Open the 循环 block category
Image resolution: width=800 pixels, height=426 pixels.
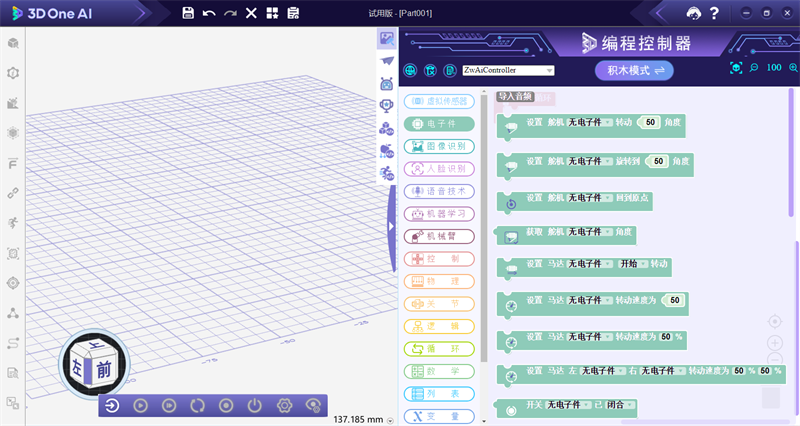(439, 349)
